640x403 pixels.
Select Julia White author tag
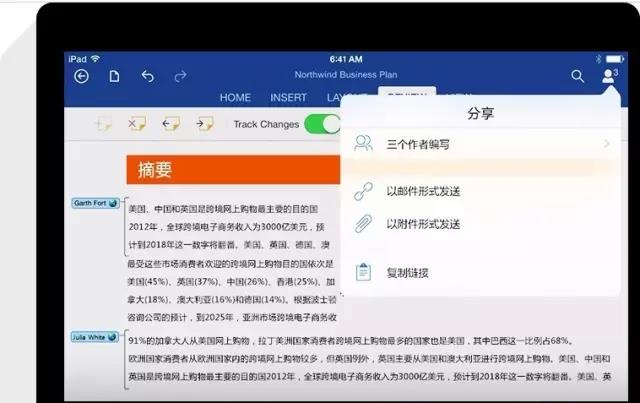[95, 337]
